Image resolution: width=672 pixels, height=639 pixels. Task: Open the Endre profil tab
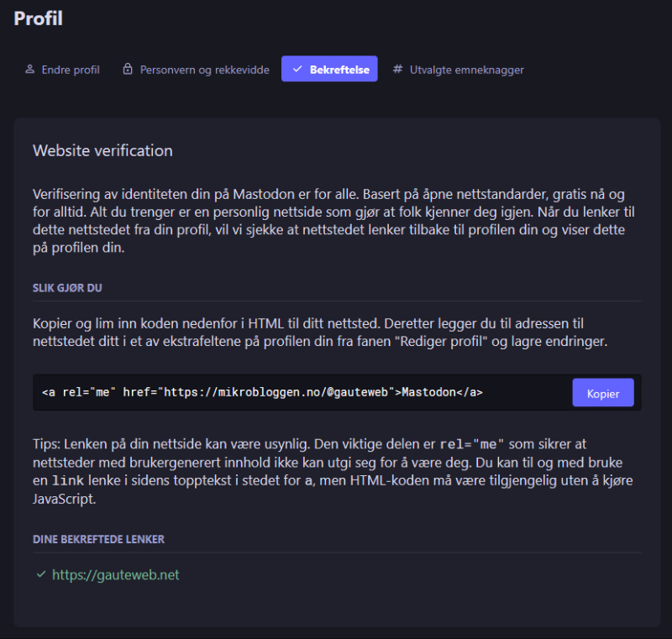(71, 70)
